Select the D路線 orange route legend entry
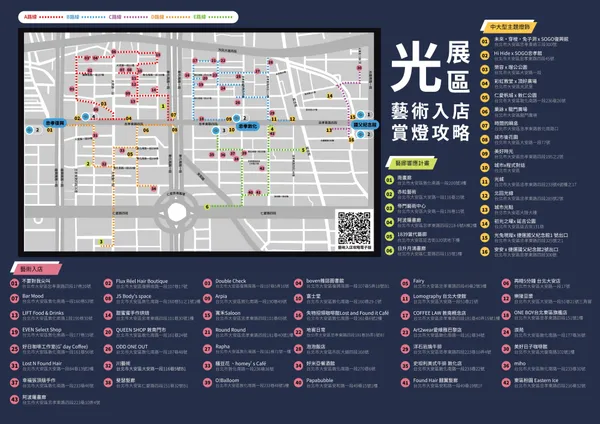Image resolution: width=600 pixels, height=424 pixels. click(170, 17)
